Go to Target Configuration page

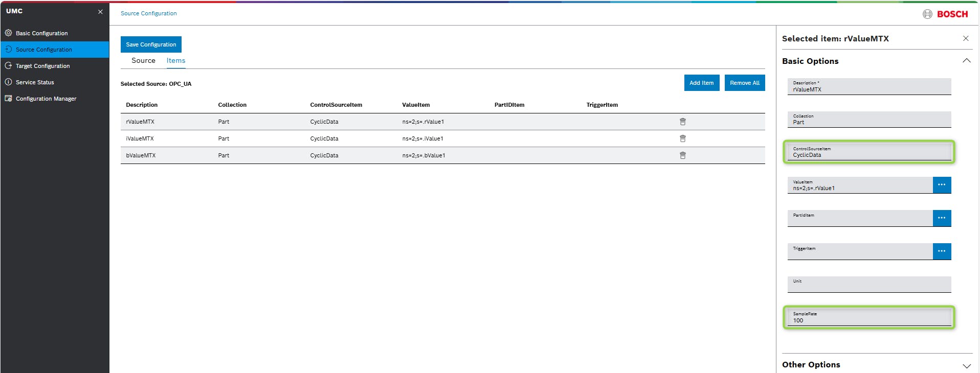tap(42, 66)
